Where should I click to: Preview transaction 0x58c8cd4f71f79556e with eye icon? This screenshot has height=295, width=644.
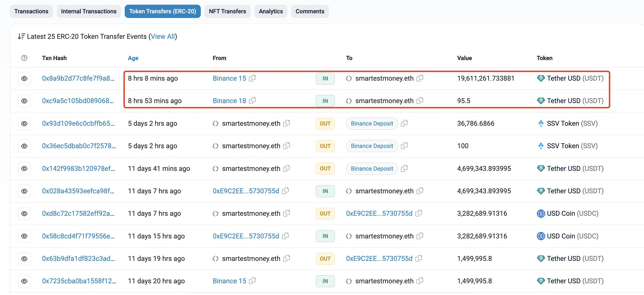pyautogui.click(x=24, y=236)
